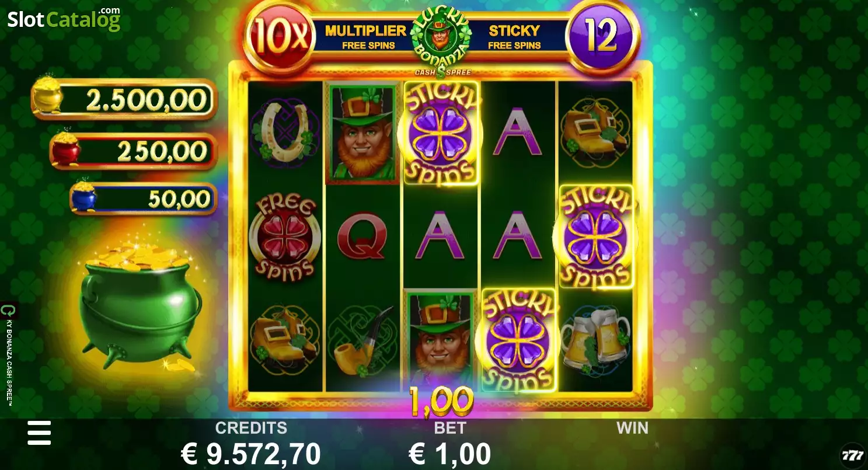This screenshot has height=470, width=868.
Task: Click the purple 12 sticky spins counter
Action: point(602,37)
